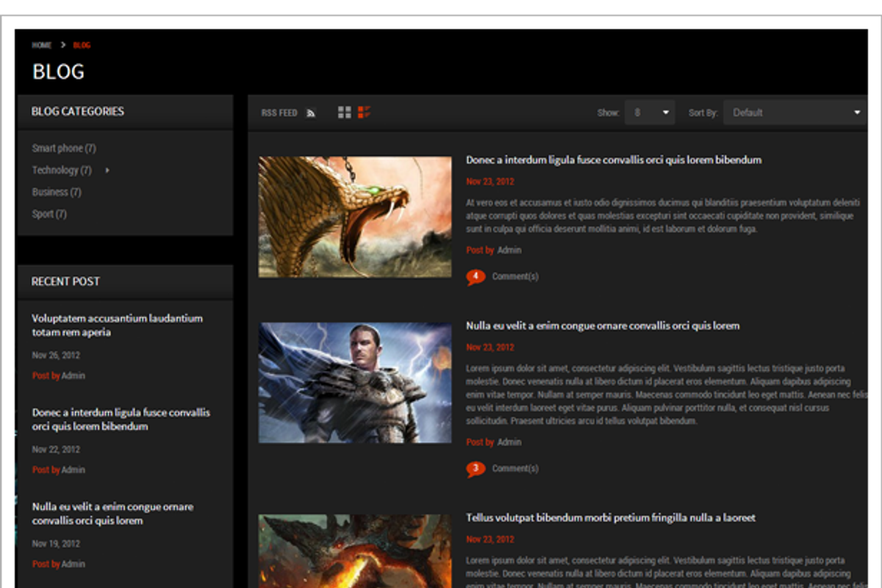
Task: Open recent post 'Donec a interdum ligula' in sidebar
Action: 121,420
